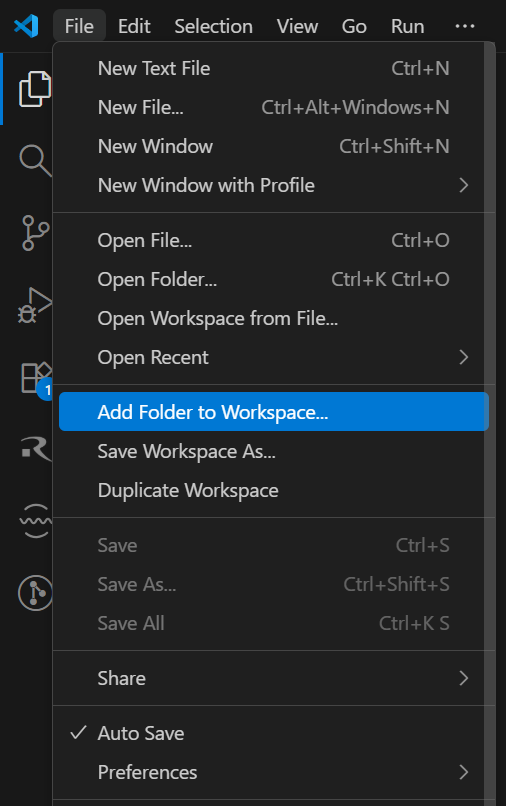The width and height of the screenshot is (506, 806).
Task: Expand the Share submenu
Action: [x=274, y=678]
